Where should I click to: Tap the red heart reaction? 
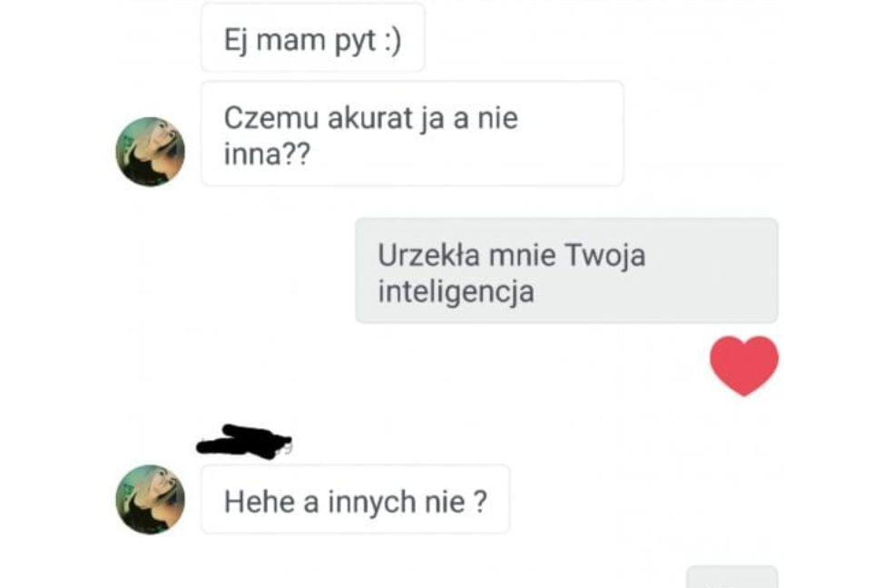(x=744, y=366)
